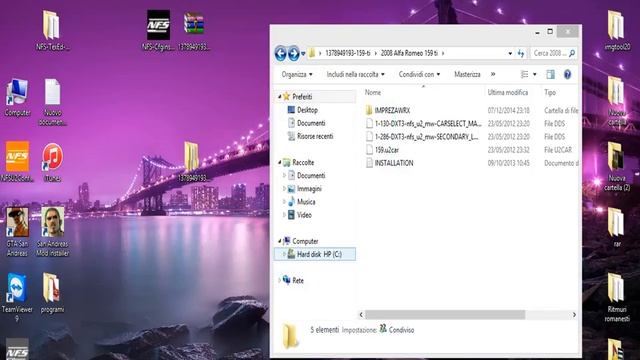The height and width of the screenshot is (360, 640).
Task: Select the INSTALLATION document
Action: point(394,163)
